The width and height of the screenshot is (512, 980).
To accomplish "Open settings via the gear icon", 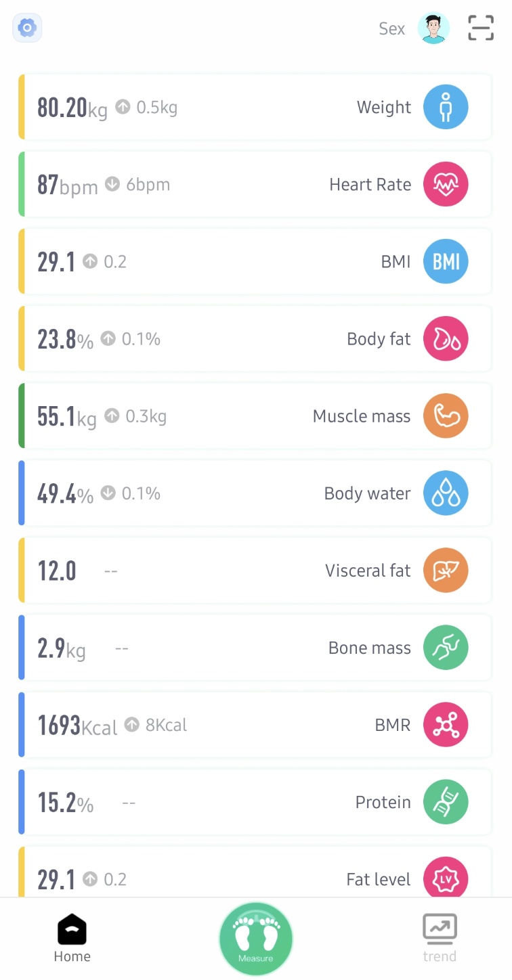I will pos(27,28).
